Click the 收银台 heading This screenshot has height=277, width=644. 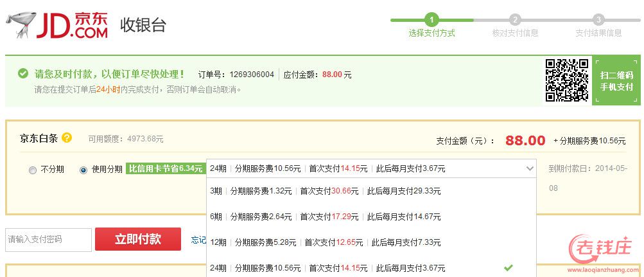(143, 25)
